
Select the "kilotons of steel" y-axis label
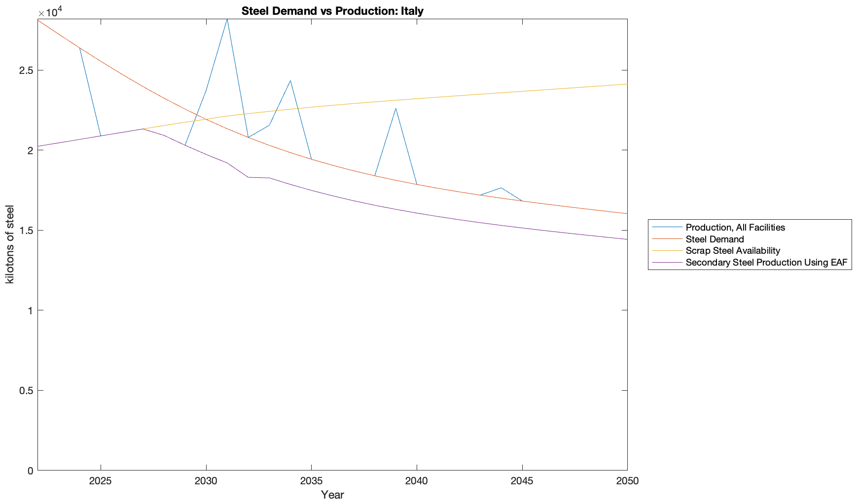coord(10,244)
